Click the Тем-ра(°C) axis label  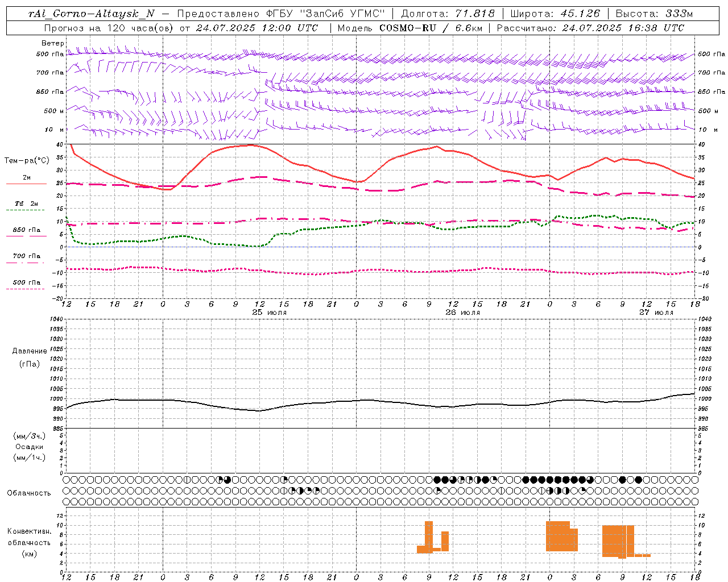tap(27, 161)
